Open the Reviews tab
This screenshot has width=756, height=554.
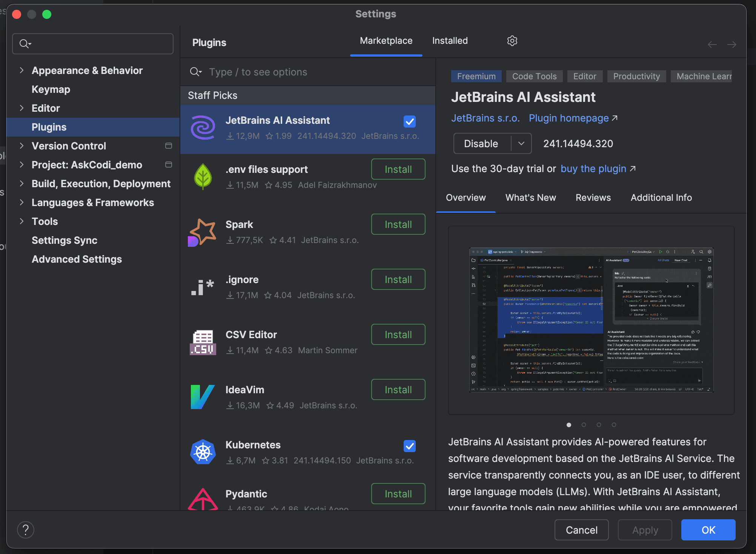pyautogui.click(x=593, y=198)
